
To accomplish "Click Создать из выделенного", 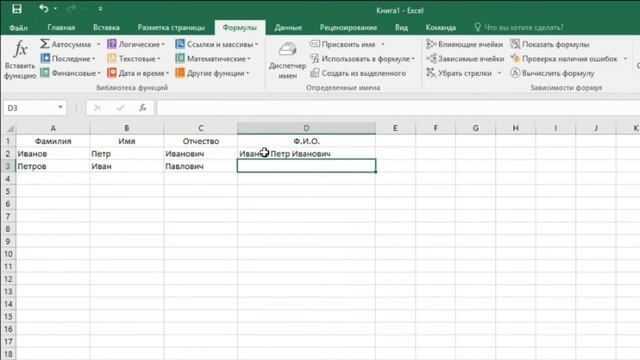I will point(358,73).
